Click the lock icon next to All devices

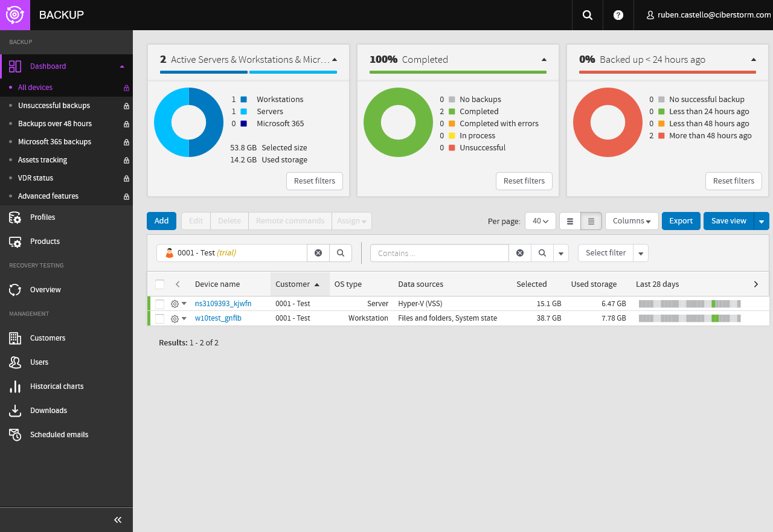click(x=126, y=88)
